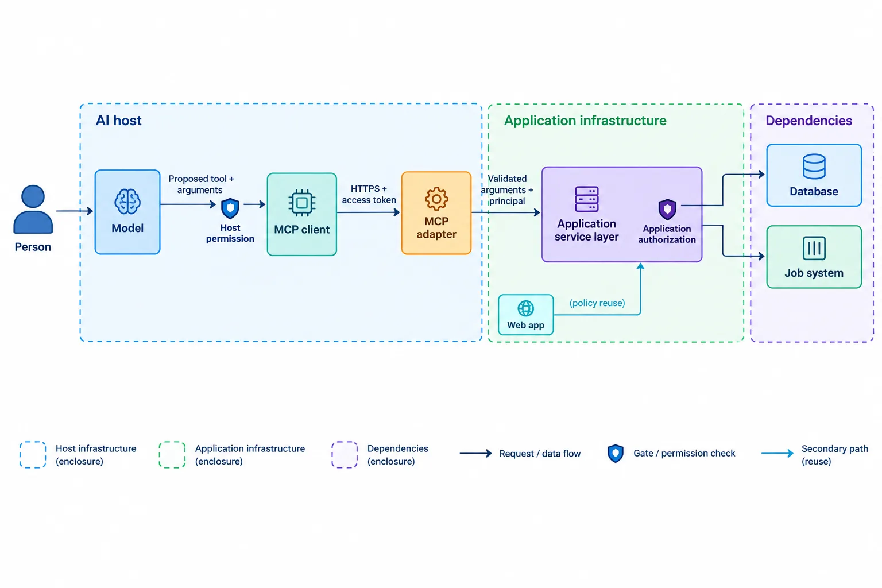This screenshot has height=588, width=882.
Task: Click the '(policy reuse)' label
Action: (597, 303)
